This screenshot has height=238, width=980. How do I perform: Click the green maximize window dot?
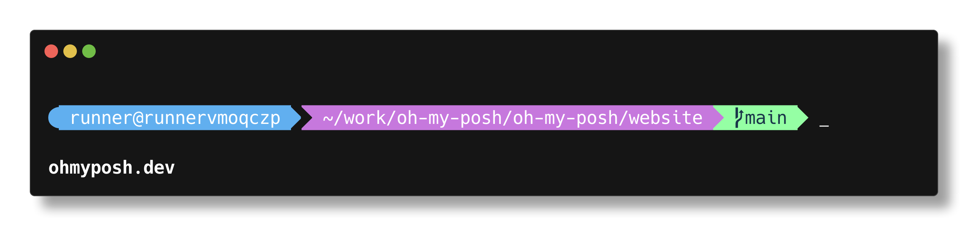89,51
